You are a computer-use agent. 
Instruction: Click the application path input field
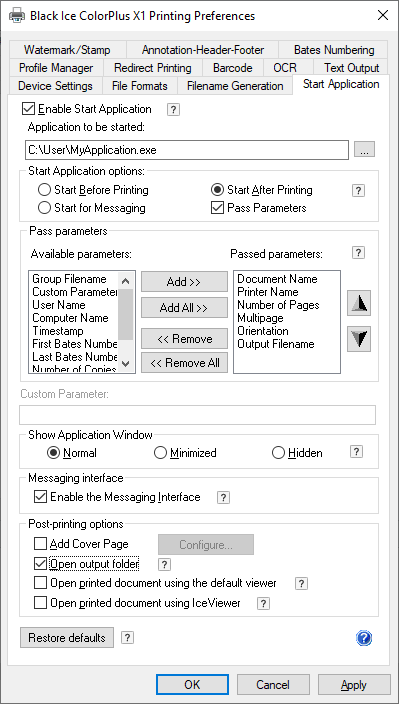187,150
